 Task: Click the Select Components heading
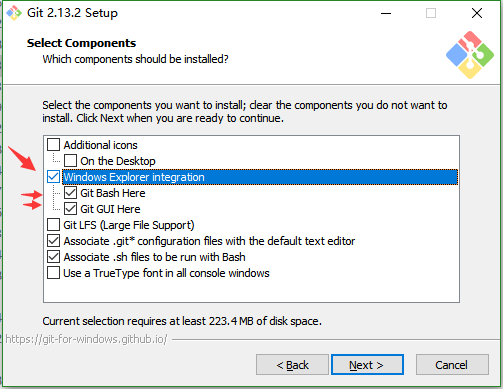click(81, 43)
